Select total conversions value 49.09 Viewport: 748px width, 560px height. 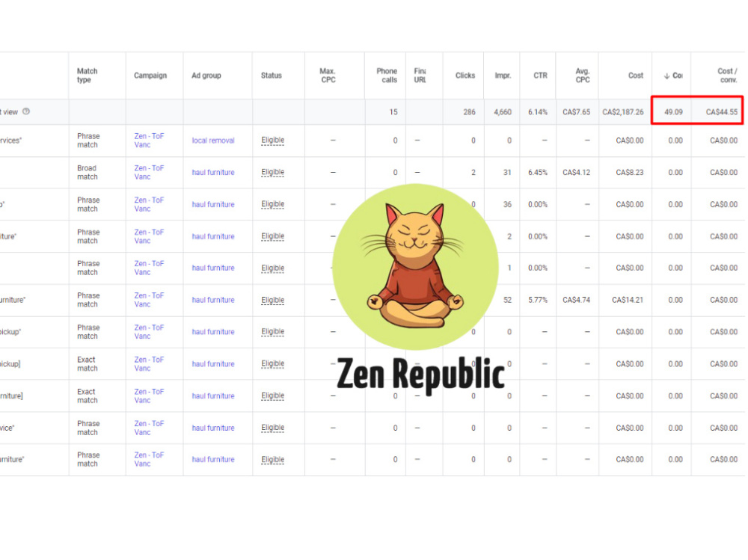(674, 112)
